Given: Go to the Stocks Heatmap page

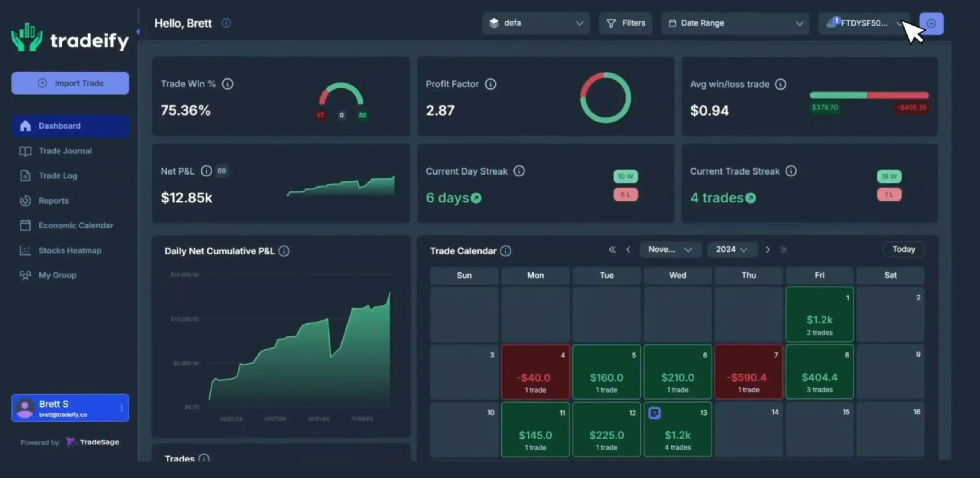Looking at the screenshot, I should click(x=70, y=251).
